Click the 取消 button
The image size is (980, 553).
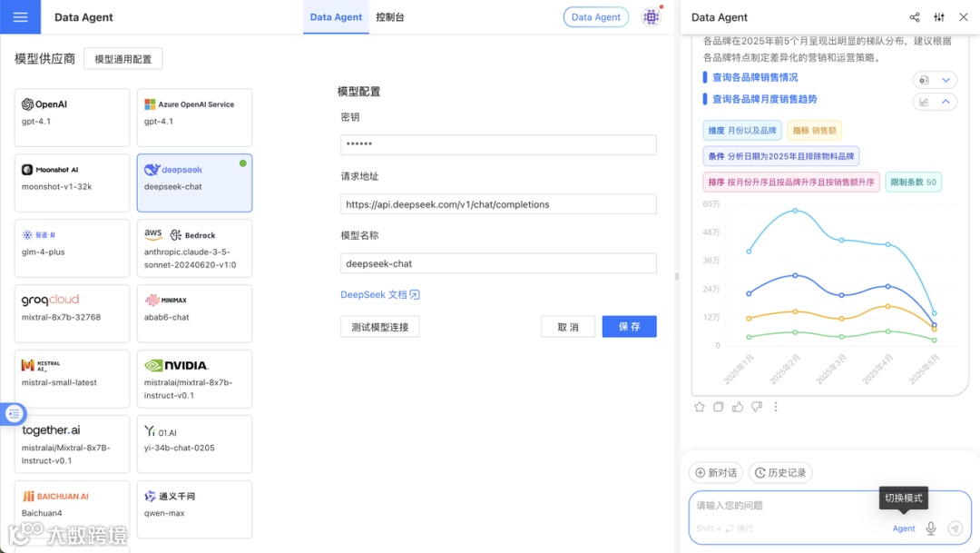pyautogui.click(x=568, y=327)
